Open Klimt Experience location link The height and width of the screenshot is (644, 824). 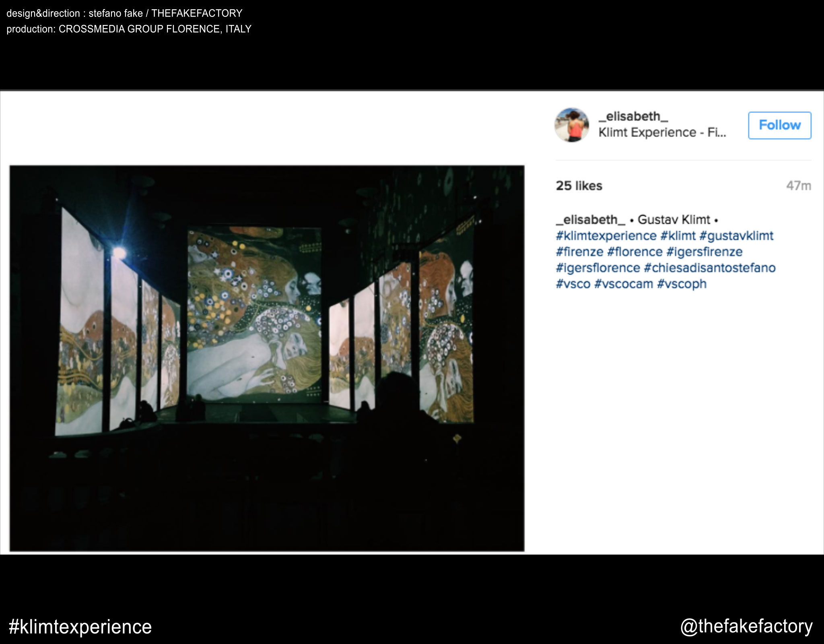[662, 132]
